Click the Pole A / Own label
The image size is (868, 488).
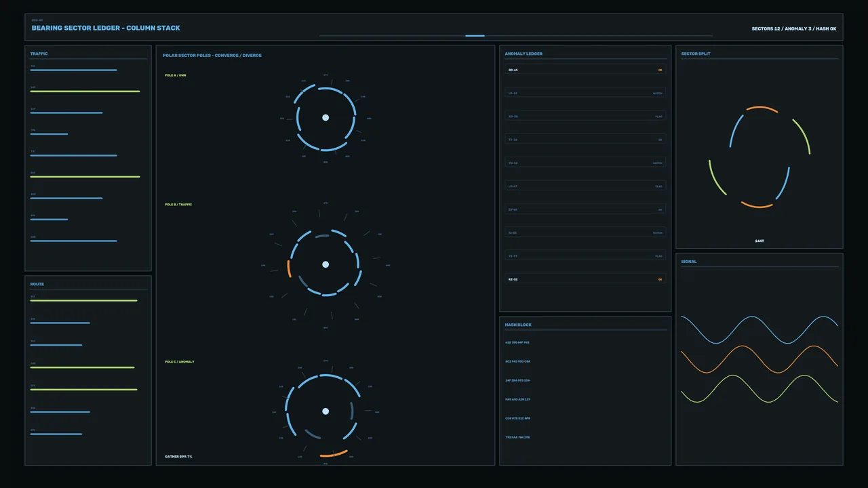[175, 75]
